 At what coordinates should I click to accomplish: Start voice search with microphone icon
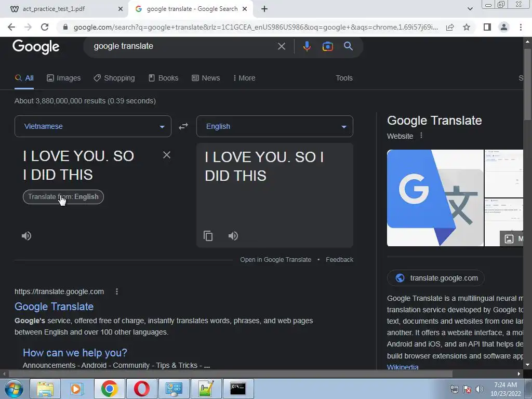pyautogui.click(x=307, y=46)
